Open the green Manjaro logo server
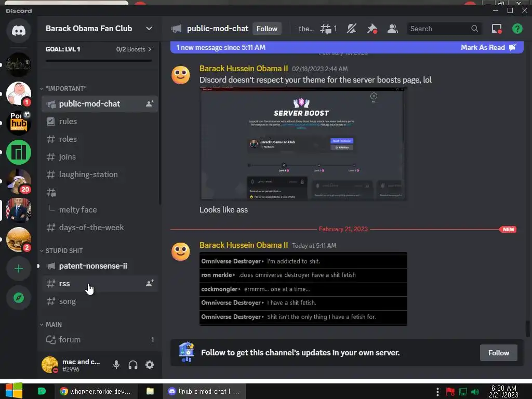532x399 pixels. click(19, 152)
